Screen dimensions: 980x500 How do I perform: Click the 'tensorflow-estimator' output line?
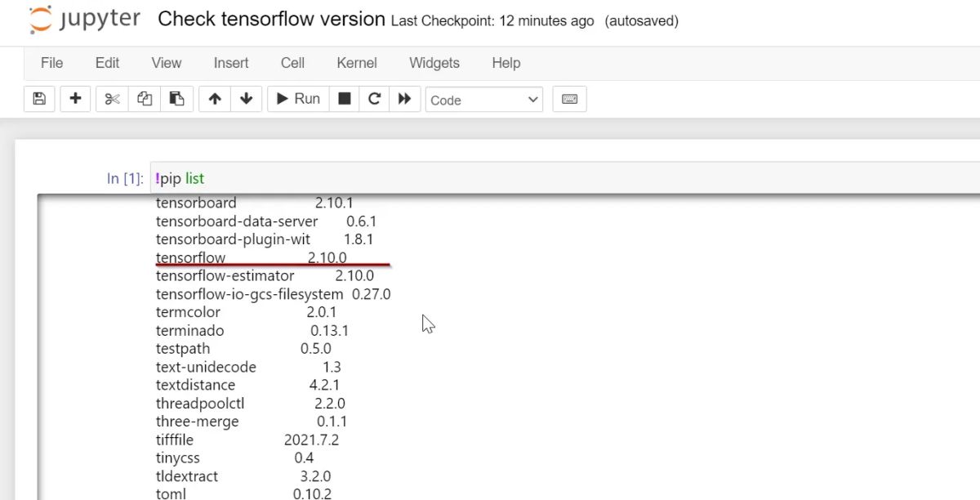(x=265, y=275)
